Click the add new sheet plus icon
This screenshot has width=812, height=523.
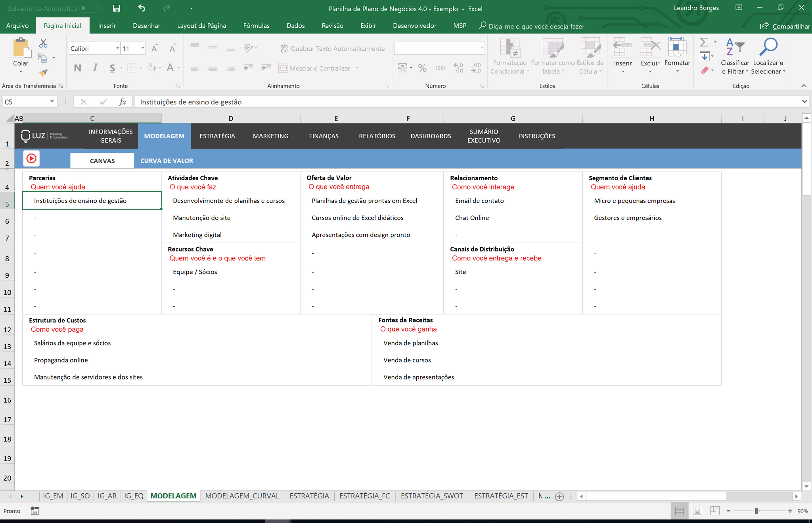559,496
